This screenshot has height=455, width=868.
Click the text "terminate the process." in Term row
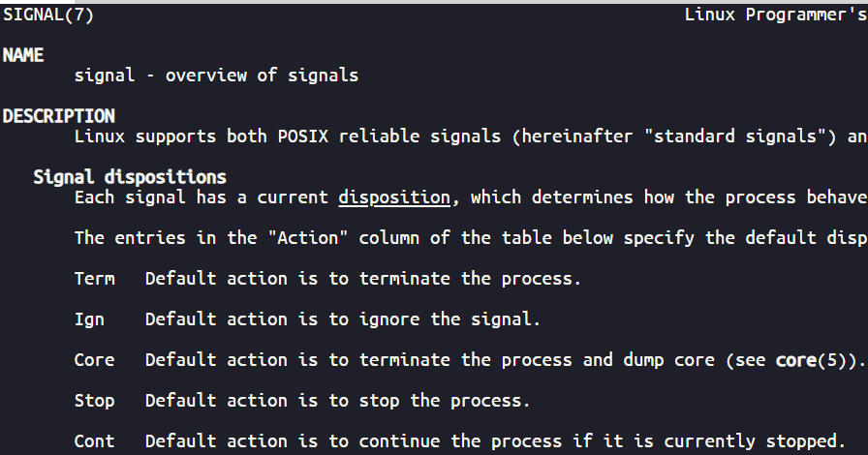pyautogui.click(x=470, y=279)
